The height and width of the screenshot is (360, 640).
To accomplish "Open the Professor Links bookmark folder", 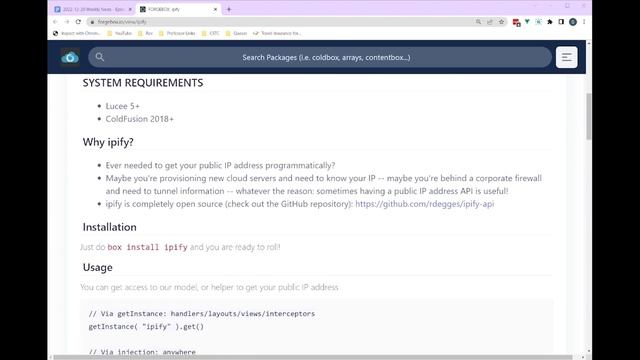I will click(x=177, y=33).
